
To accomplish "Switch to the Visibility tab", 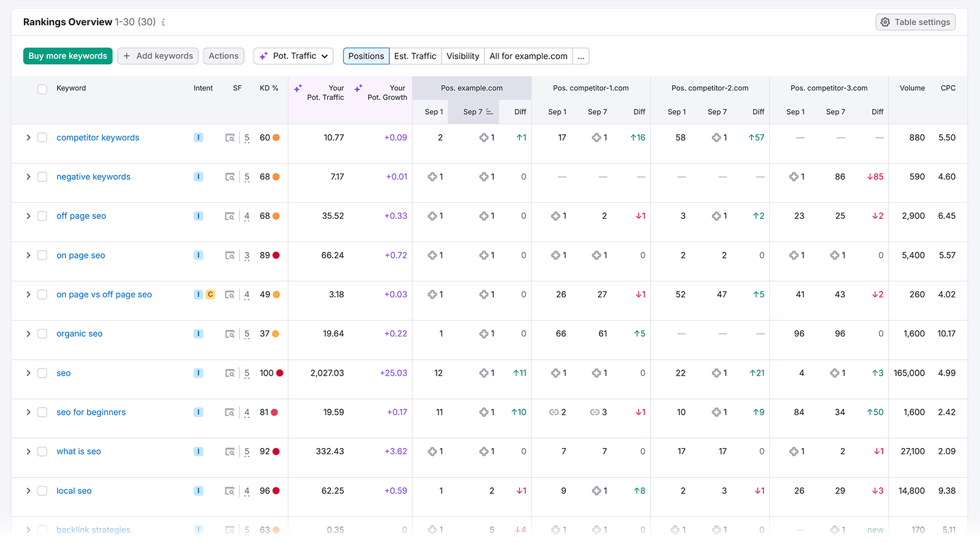I will tap(462, 56).
